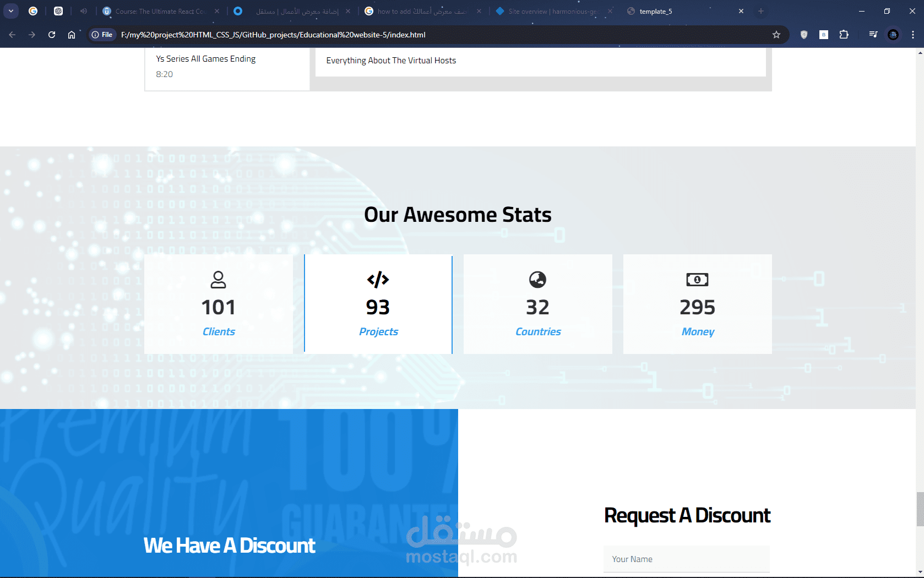Open the browser profile avatar

tap(893, 35)
